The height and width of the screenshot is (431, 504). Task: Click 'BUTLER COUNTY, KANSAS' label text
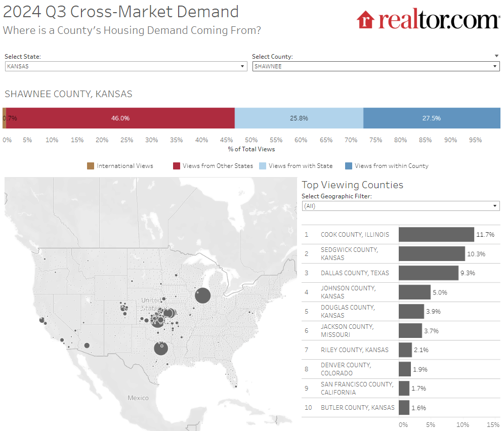tap(357, 408)
